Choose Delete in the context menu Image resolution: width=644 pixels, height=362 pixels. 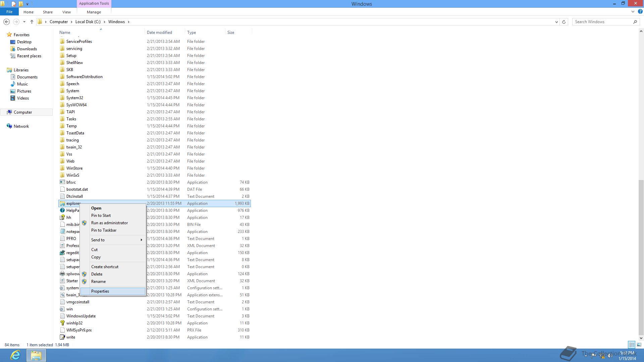point(113,274)
